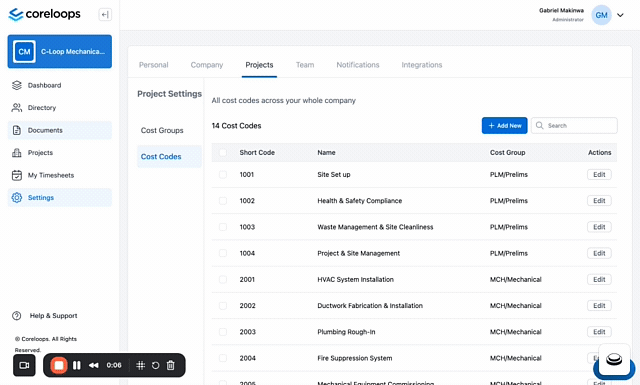Switch to the Personal tab
Screen dimensions: 640x385
tap(153, 65)
